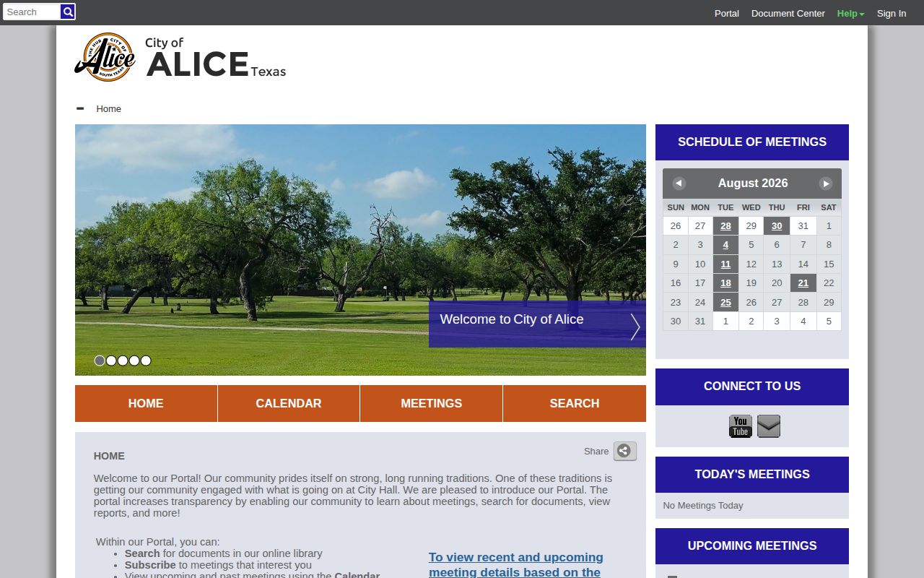The image size is (924, 578).
Task: Click the email envelope icon
Action: 769,426
